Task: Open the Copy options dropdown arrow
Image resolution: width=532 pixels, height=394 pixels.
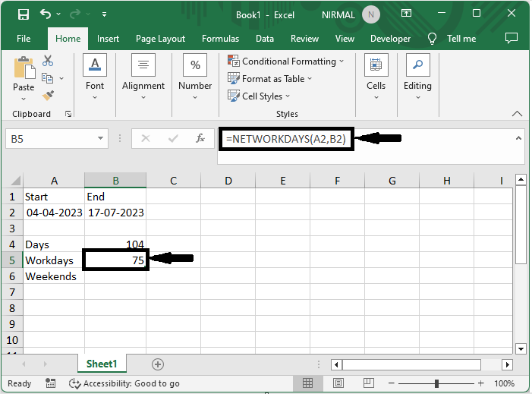Action: coord(61,78)
